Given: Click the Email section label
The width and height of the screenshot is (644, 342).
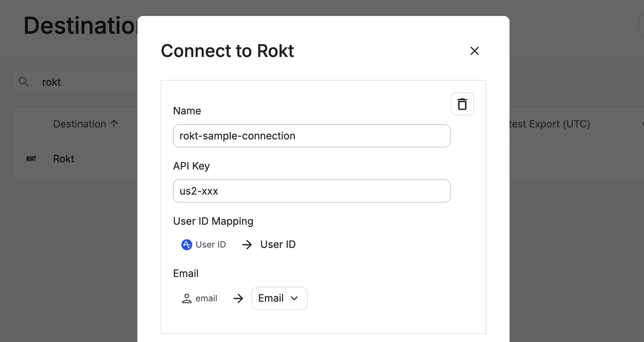Looking at the screenshot, I should pos(186,273).
